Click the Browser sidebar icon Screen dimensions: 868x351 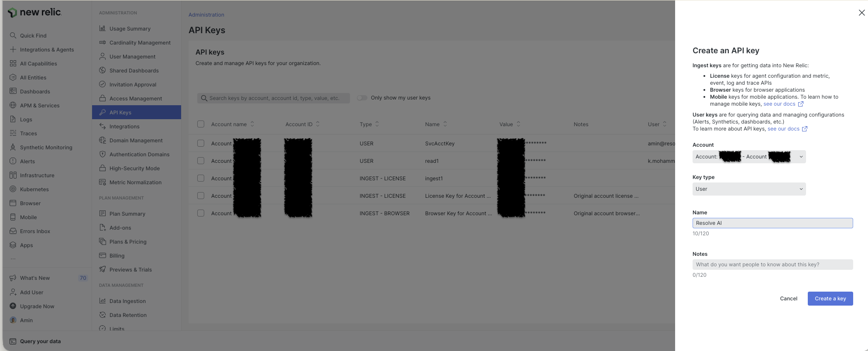coord(13,203)
